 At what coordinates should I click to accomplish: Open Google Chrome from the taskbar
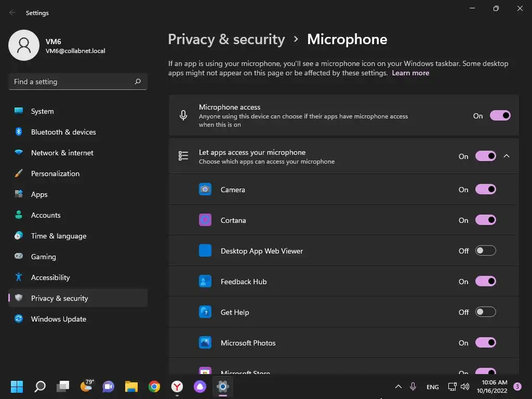(154, 387)
